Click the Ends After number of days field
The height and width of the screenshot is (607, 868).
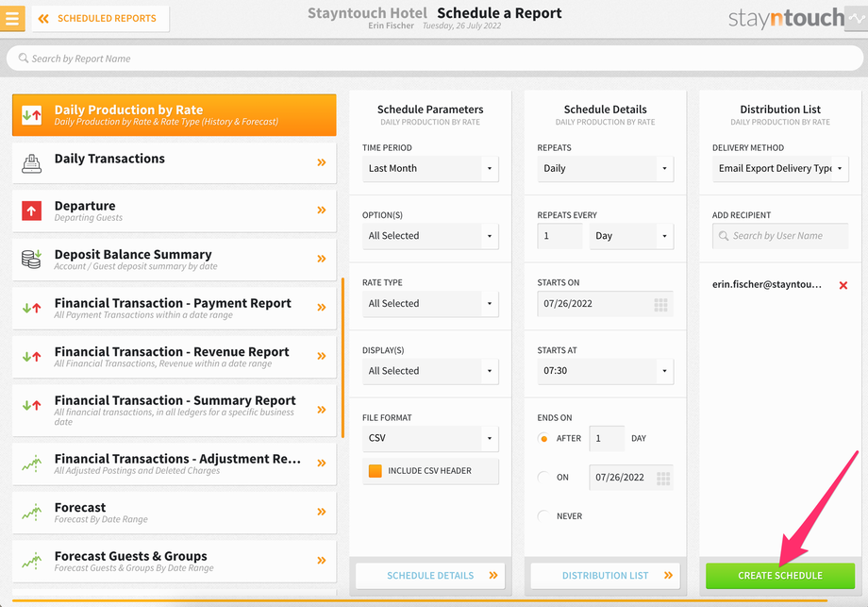[607, 438]
